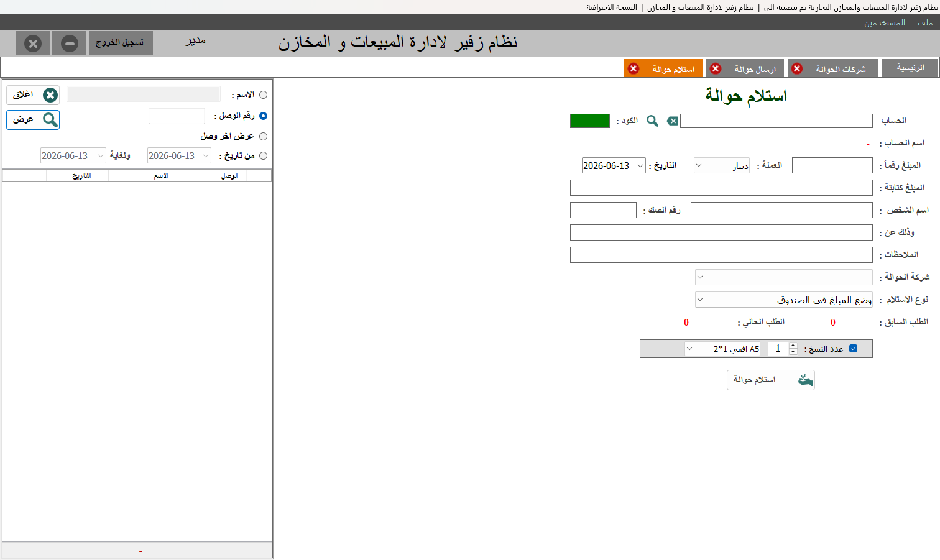Click the المبلغ كتابتة text field
This screenshot has width=940, height=560.
pyautogui.click(x=721, y=188)
